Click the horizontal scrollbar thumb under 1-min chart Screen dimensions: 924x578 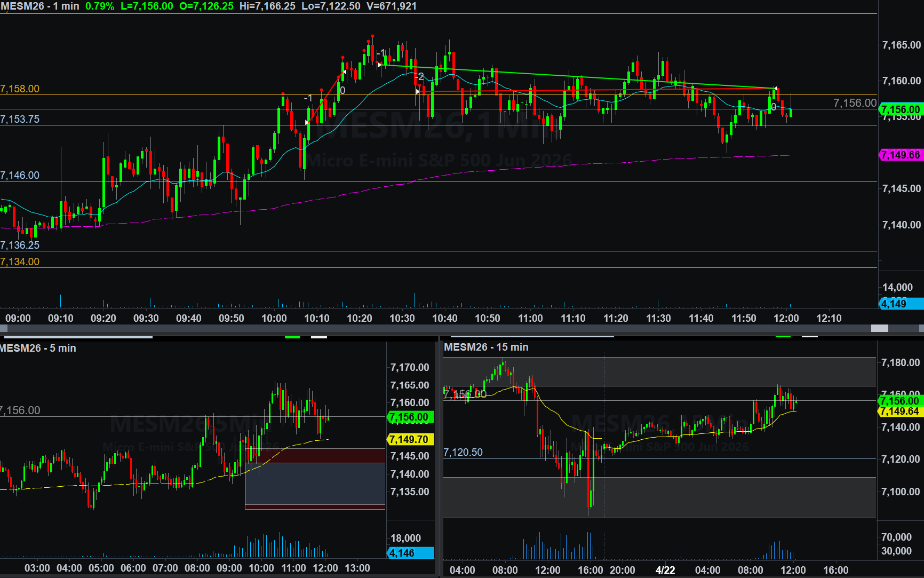(879, 328)
